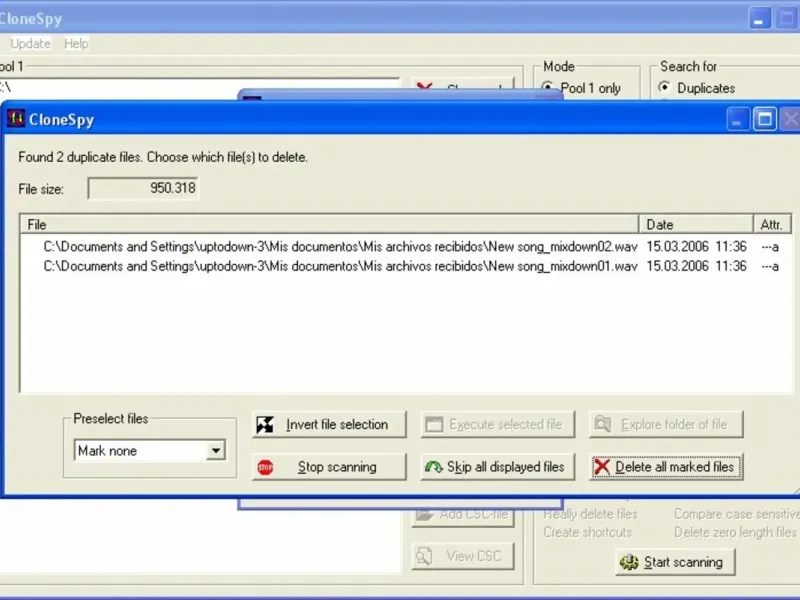Click the Really delete files option
800x600 pixels.
click(x=590, y=514)
